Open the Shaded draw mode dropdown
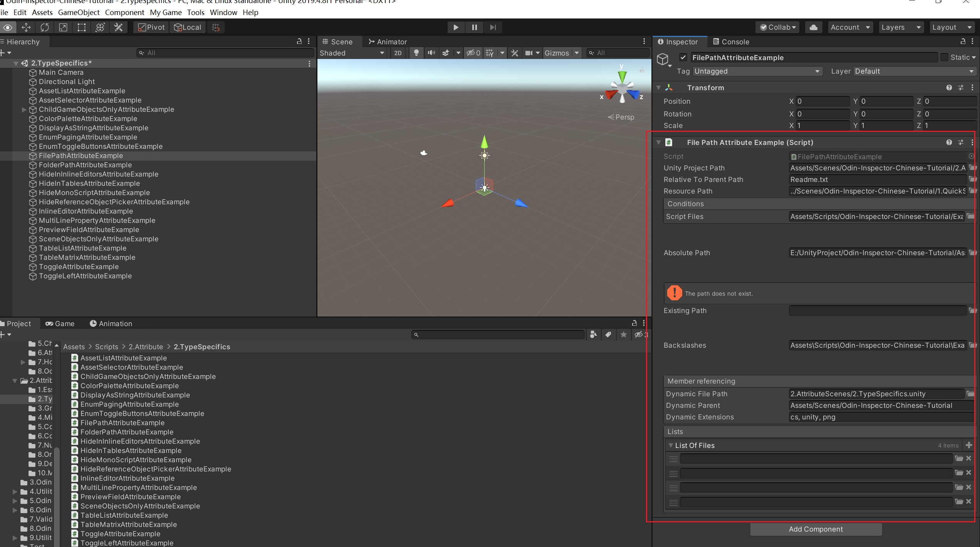980x547 pixels. pyautogui.click(x=352, y=53)
